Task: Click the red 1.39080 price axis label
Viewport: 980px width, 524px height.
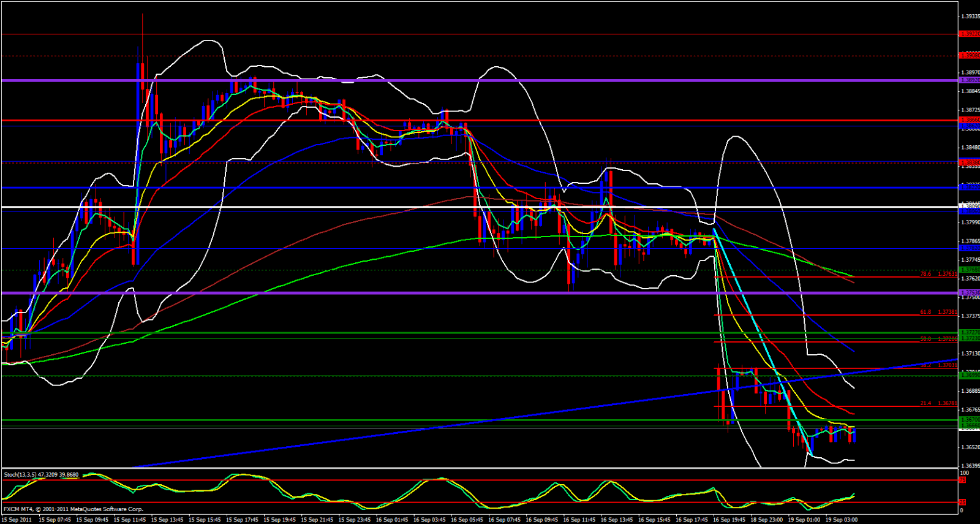Action: 969,55
